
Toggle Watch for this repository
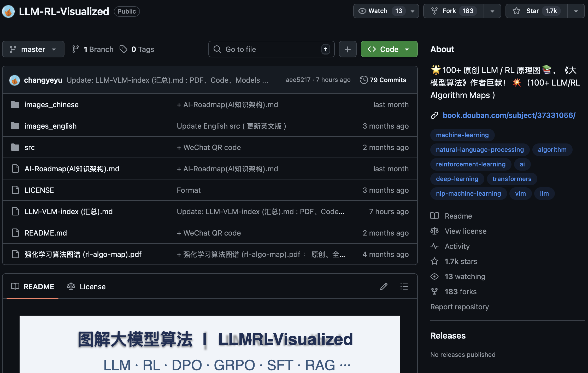pyautogui.click(x=378, y=11)
